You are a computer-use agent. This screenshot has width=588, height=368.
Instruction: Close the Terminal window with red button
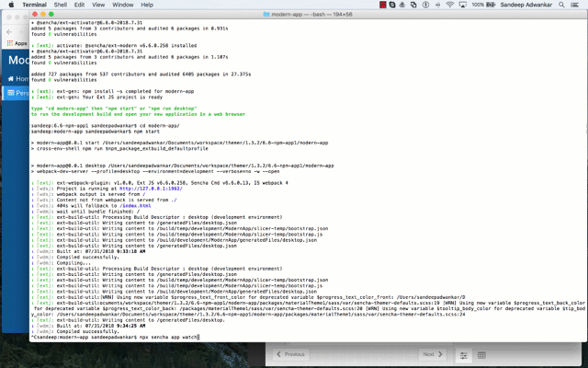click(x=35, y=15)
